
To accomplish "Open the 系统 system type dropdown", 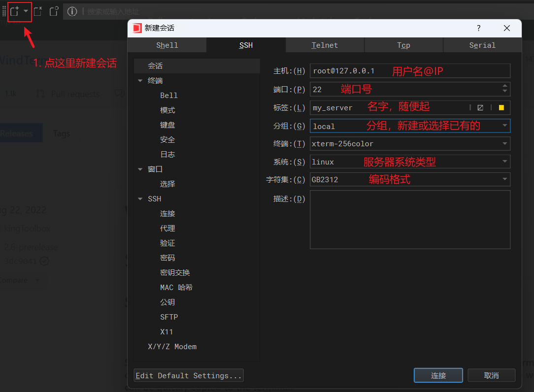I will coord(505,162).
